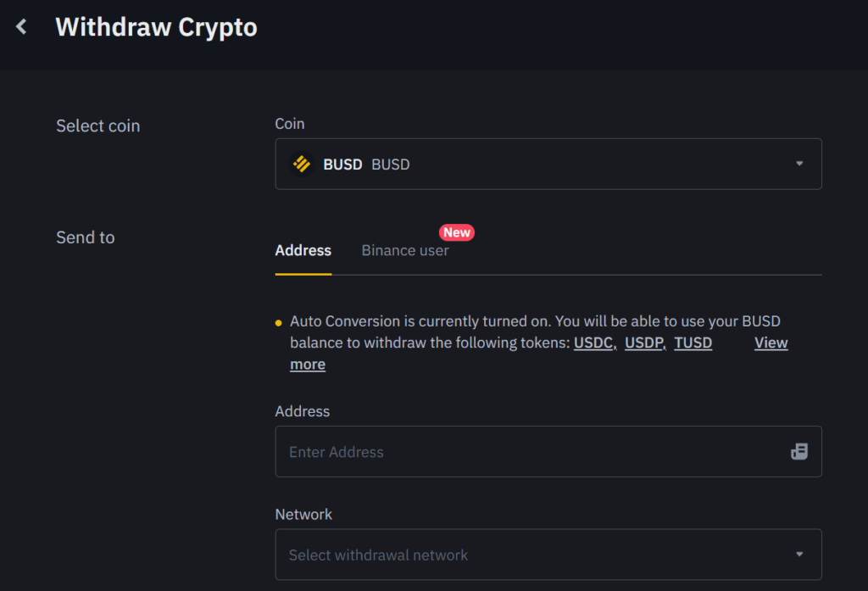Screen dimensions: 868x591
Task: Open the Coin selection box showing BUSD
Action: [548, 164]
